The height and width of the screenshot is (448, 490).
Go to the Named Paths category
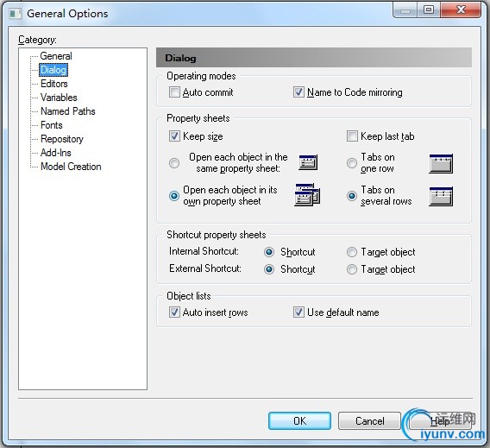coord(68,111)
